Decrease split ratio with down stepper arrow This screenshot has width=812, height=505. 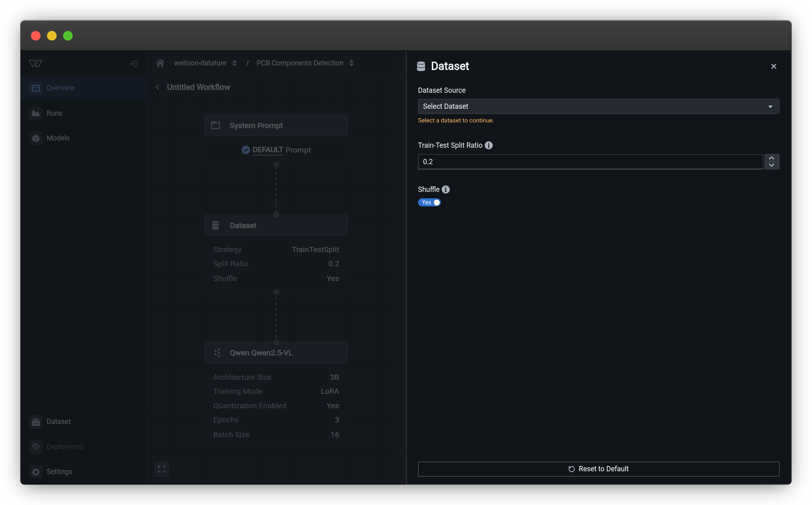click(771, 165)
